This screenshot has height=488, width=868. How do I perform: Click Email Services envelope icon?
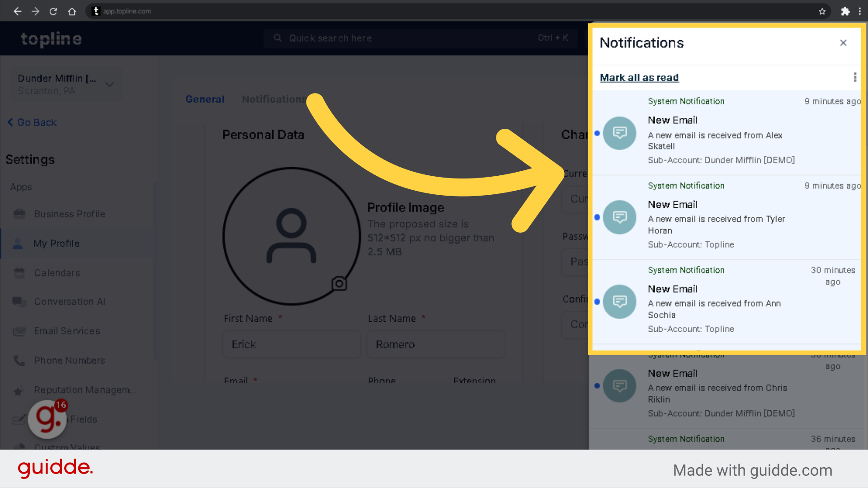pos(19,332)
